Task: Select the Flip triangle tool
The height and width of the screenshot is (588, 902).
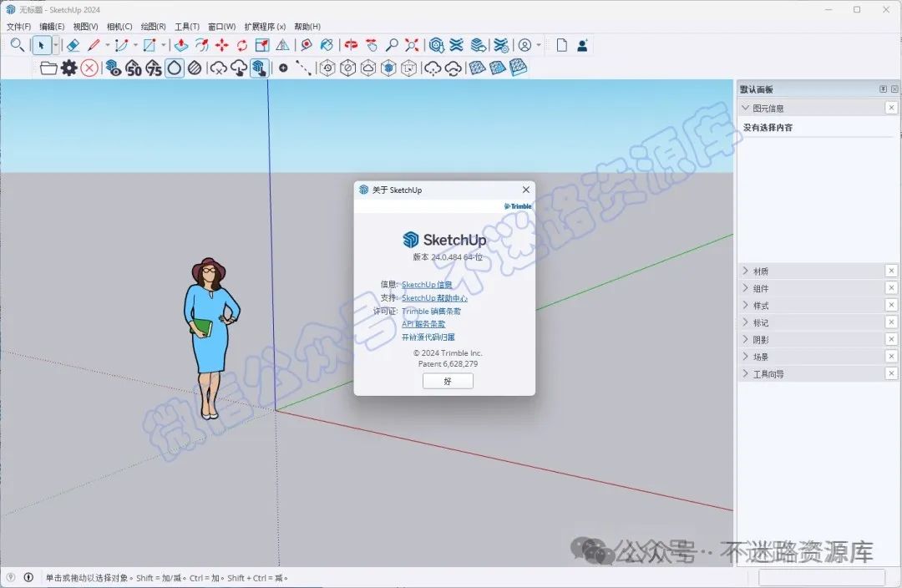Action: 282,45
